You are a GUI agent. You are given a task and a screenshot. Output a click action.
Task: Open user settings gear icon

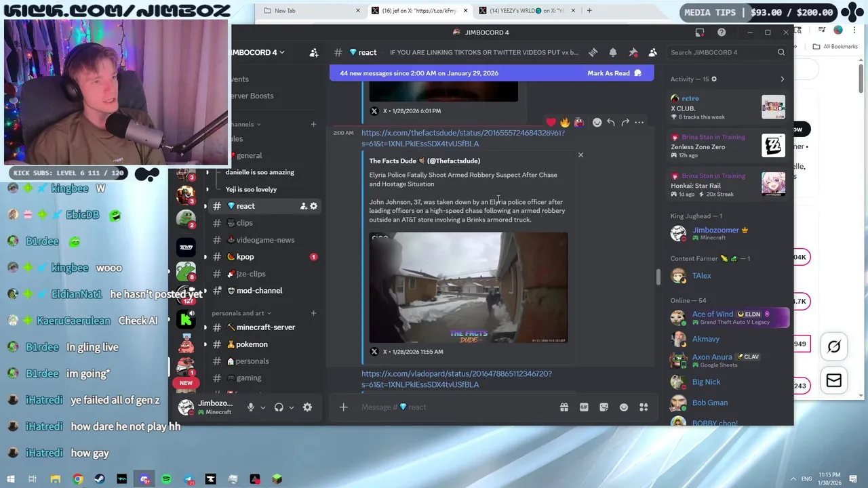(307, 407)
